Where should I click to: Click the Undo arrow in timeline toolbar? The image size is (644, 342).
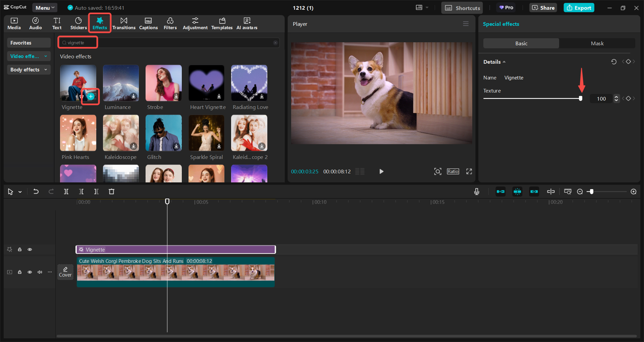(x=36, y=192)
